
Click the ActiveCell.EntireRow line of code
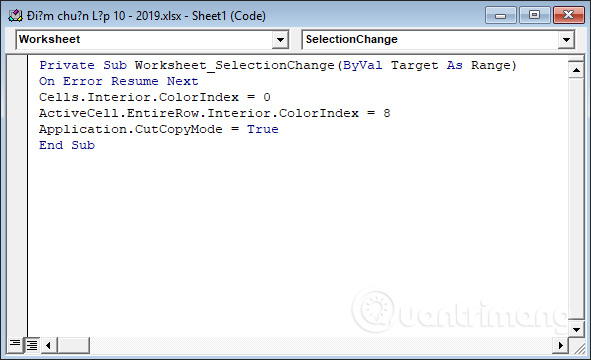(x=214, y=113)
